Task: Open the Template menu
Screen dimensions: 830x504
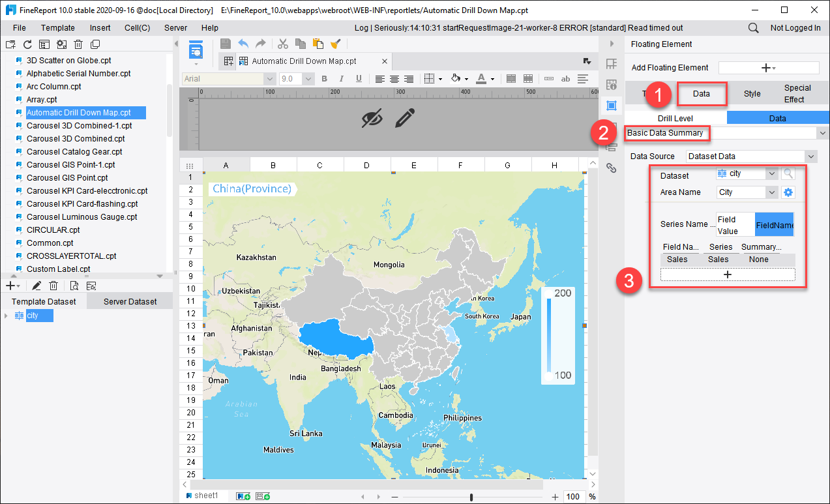Action: pyautogui.click(x=58, y=28)
